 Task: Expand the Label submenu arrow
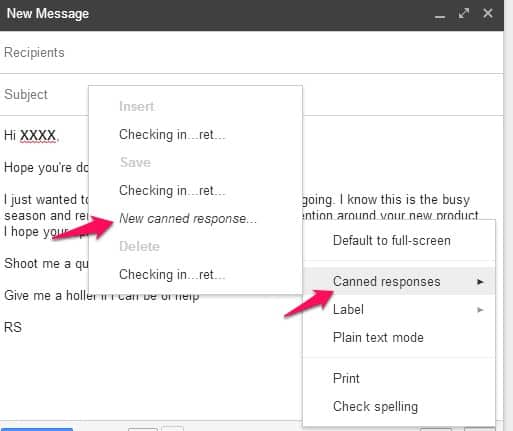coord(480,310)
